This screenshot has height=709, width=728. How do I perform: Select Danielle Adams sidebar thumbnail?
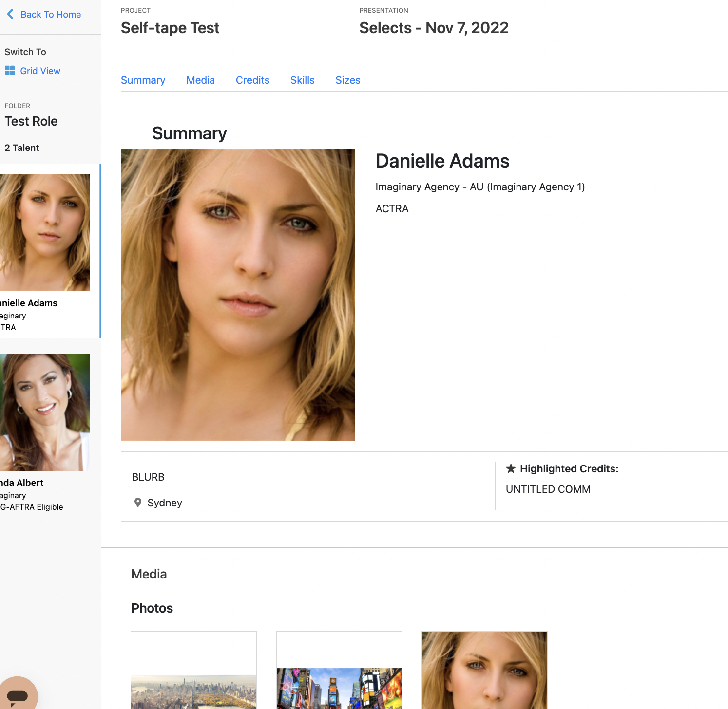coord(45,232)
